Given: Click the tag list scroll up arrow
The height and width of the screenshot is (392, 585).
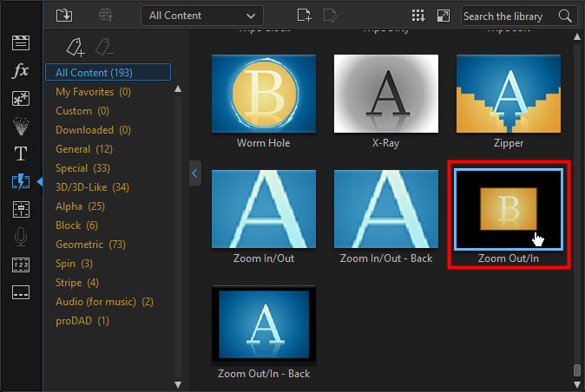Looking at the screenshot, I should pyautogui.click(x=178, y=89).
